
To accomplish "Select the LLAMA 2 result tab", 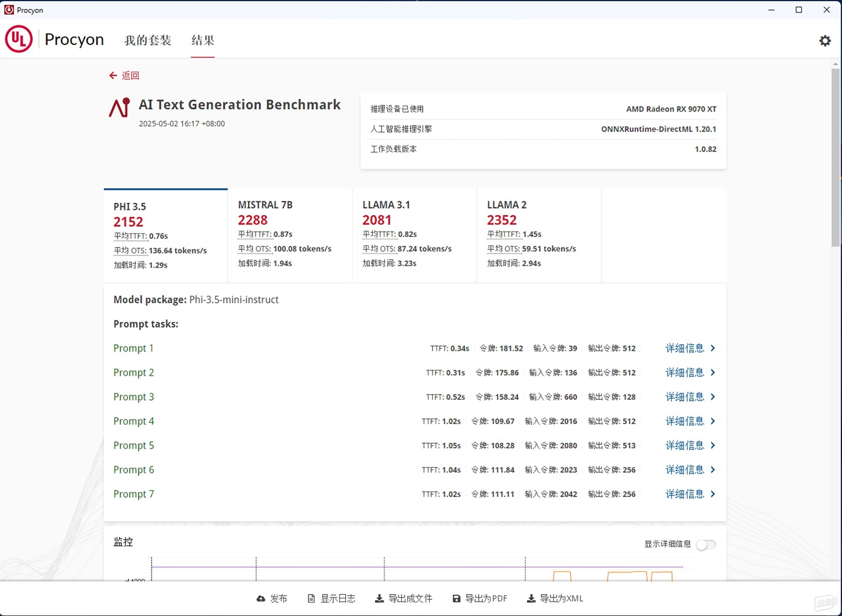I will (539, 236).
